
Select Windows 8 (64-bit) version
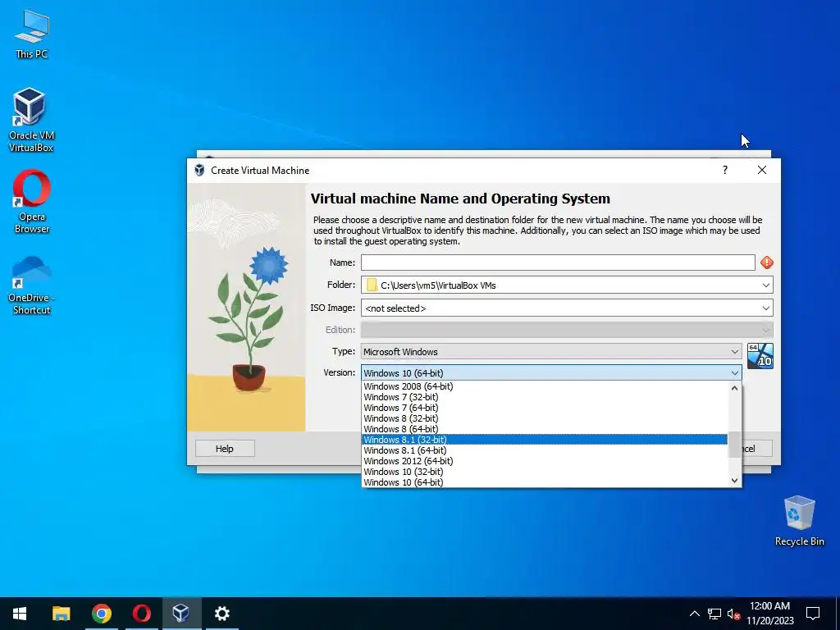[x=545, y=429]
